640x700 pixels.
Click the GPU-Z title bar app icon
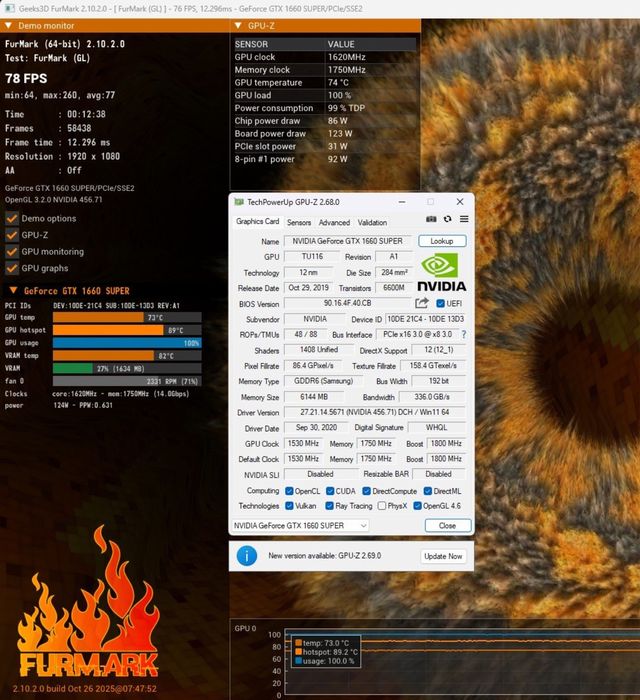pos(239,202)
